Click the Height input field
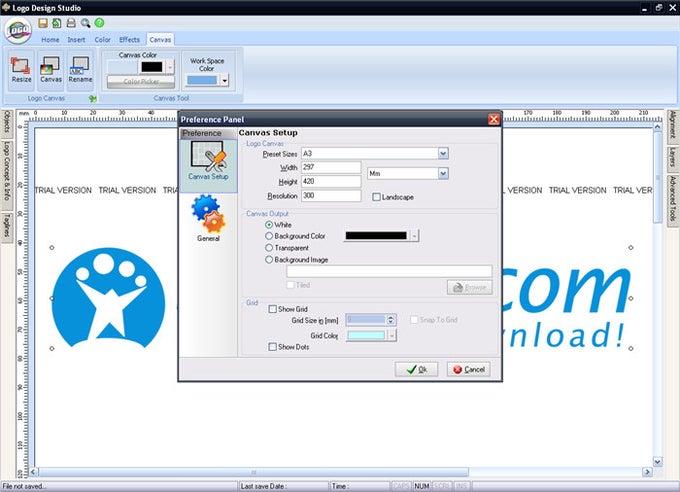This screenshot has height=492, width=680. pyautogui.click(x=331, y=181)
